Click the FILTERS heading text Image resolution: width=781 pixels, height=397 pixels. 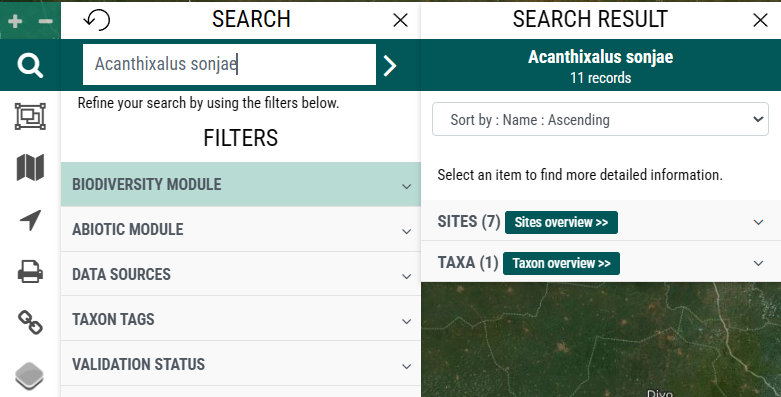point(241,138)
